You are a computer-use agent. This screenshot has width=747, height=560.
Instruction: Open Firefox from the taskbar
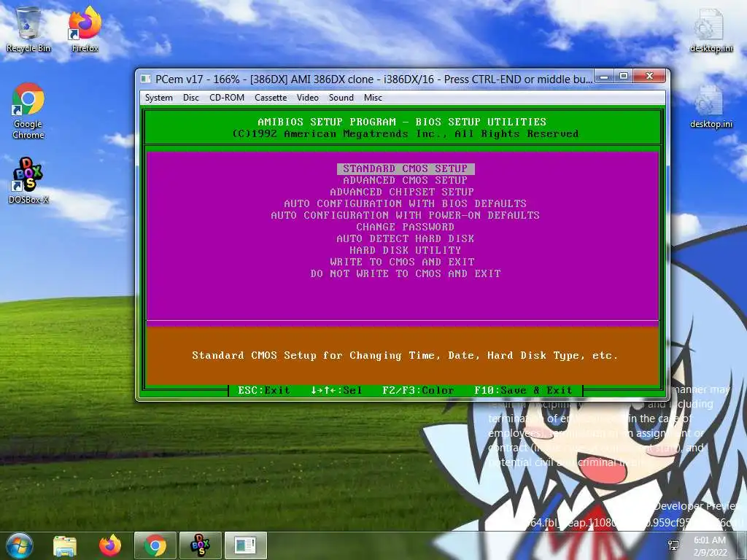[x=110, y=545]
